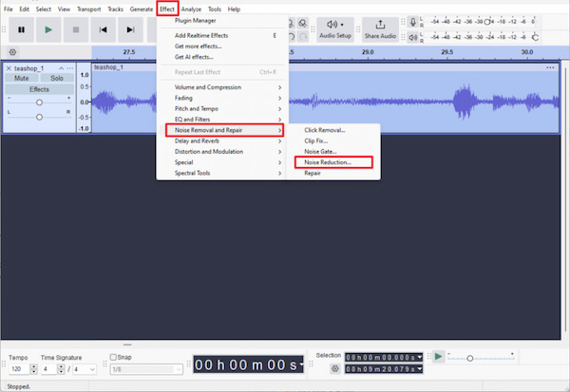Open the Analyze menu
The height and width of the screenshot is (392, 570).
191,9
